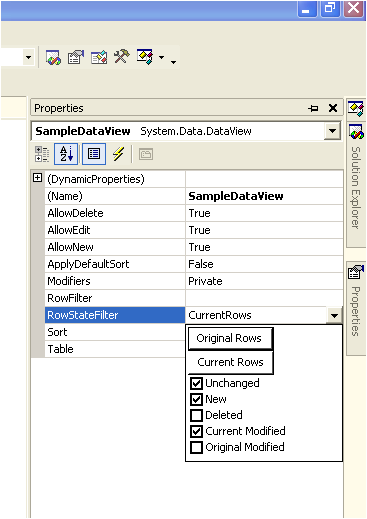This screenshot has width=367, height=519.
Task: Uncheck the Unchanged checkbox
Action: pos(196,383)
